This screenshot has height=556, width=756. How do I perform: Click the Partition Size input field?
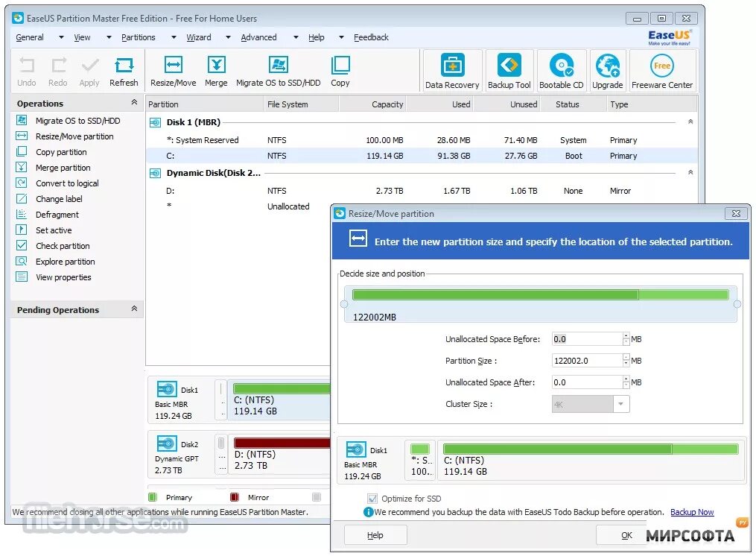pos(587,361)
